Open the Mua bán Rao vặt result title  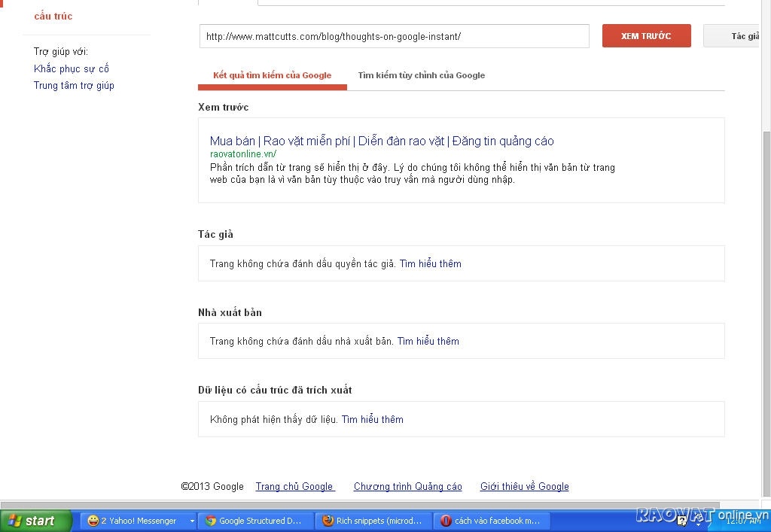382,141
